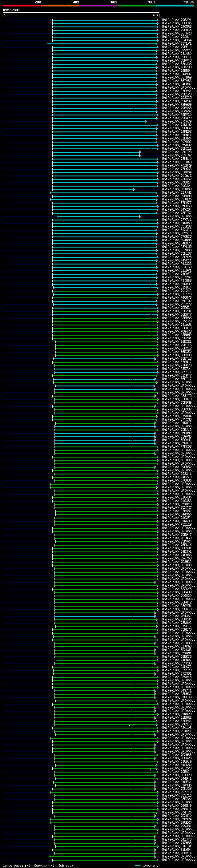
Task: Select hit UniRef100_A2XTA7
Action: click(x=176, y=155)
